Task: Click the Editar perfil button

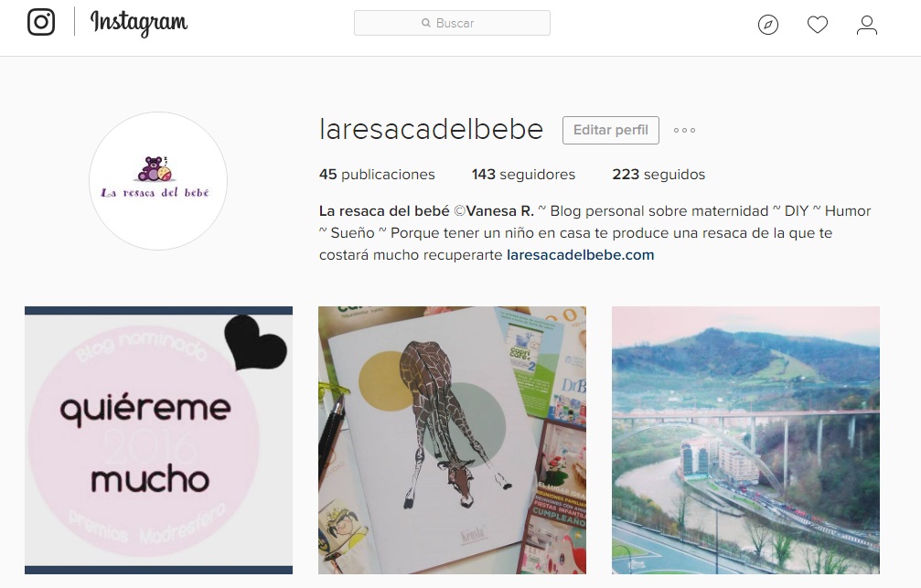Action: point(610,130)
